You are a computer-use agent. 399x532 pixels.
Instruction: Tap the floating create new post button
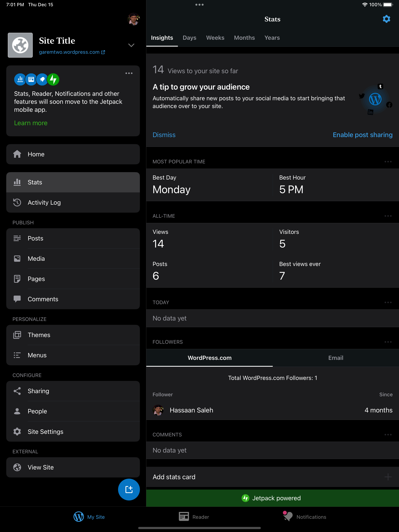pos(129,489)
